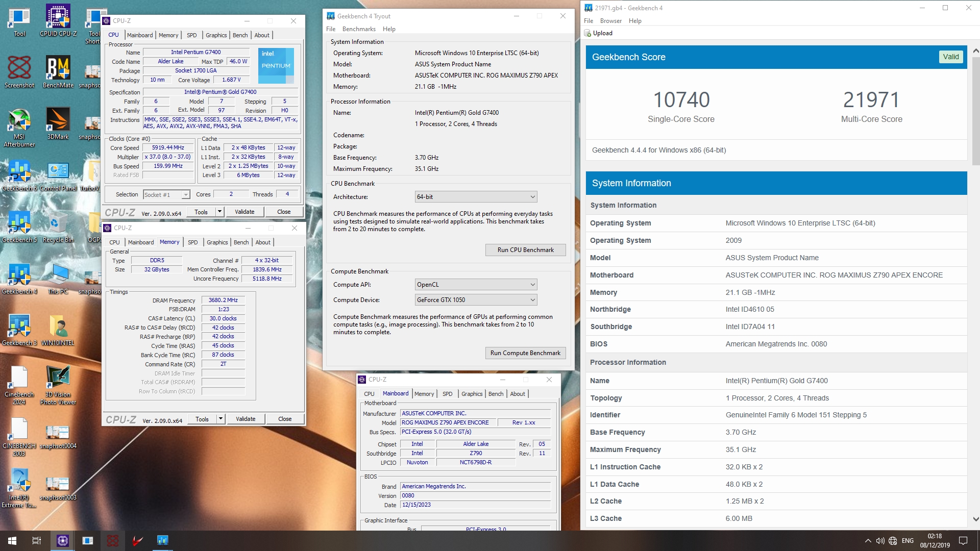Open About tab in Mainboard CPU-Z window

518,394
